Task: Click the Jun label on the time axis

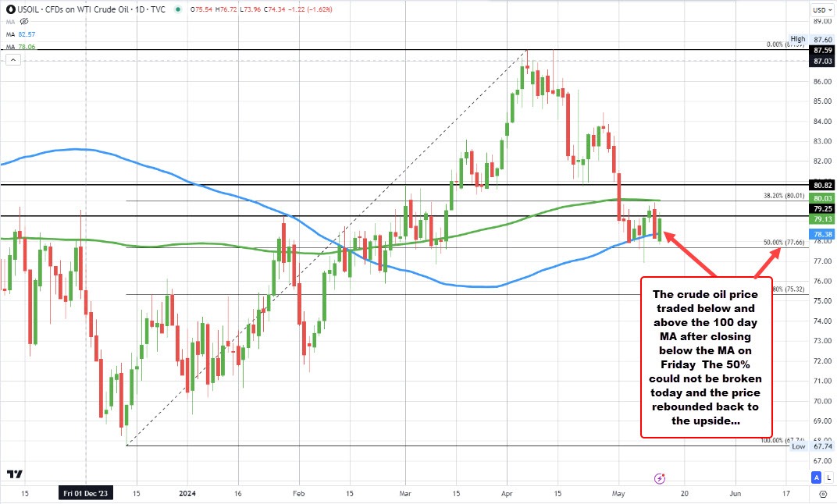Action: [735, 493]
